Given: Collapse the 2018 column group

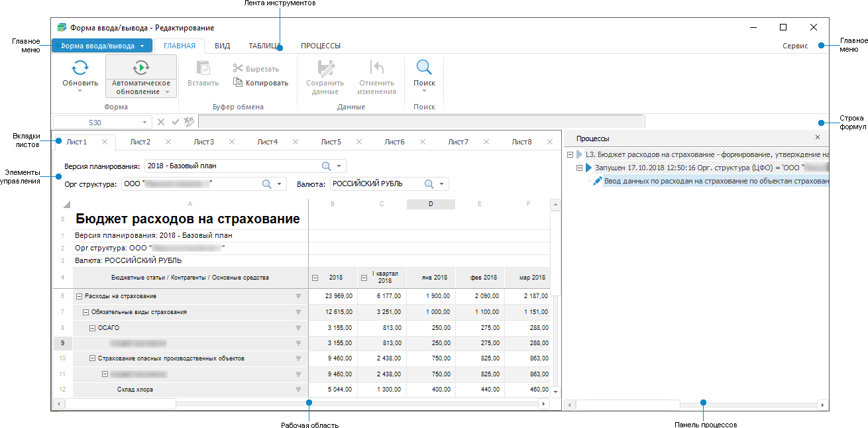Looking at the screenshot, I should pos(315,278).
